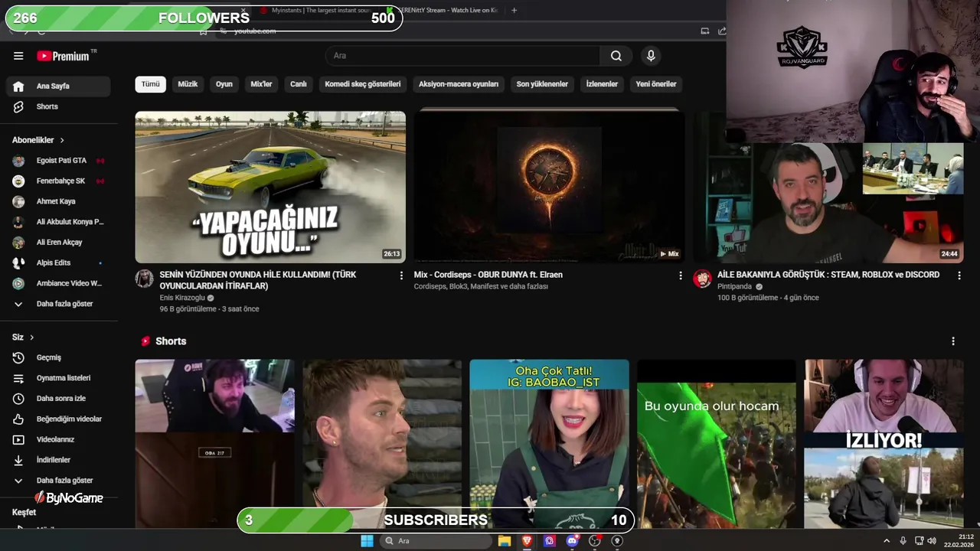Go to Ana Sayfa in sidebar
This screenshot has width=980, height=551.
coord(58,86)
